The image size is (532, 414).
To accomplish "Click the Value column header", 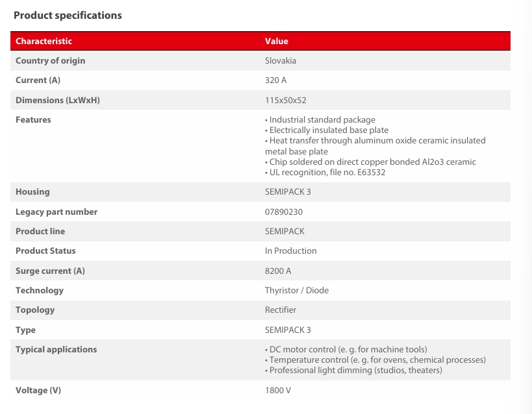I will [276, 41].
